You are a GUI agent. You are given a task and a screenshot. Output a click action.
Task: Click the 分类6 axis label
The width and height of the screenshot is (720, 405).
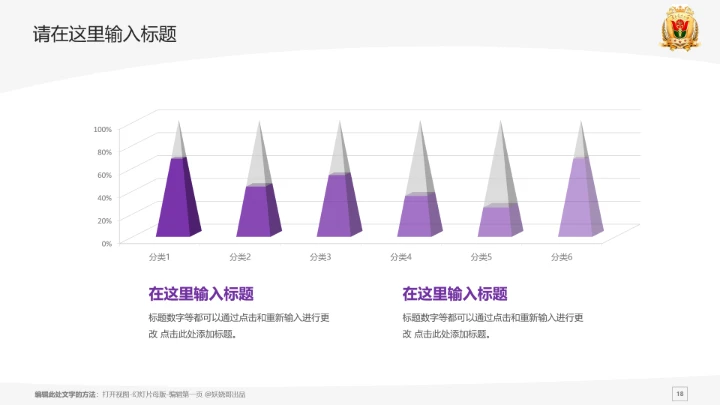pos(562,257)
